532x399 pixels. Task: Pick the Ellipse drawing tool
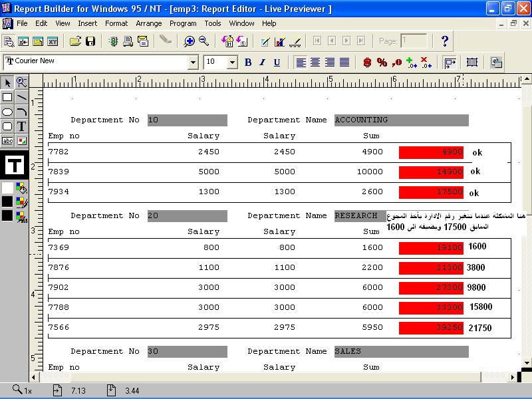tap(7, 112)
